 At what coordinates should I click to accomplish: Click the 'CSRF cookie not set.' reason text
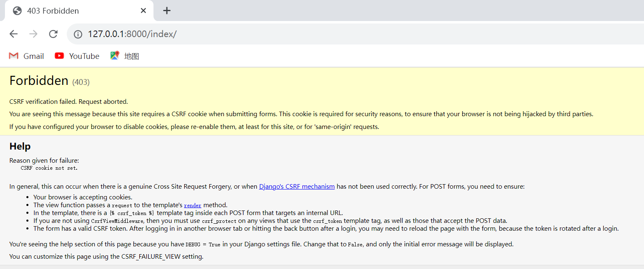click(x=49, y=168)
